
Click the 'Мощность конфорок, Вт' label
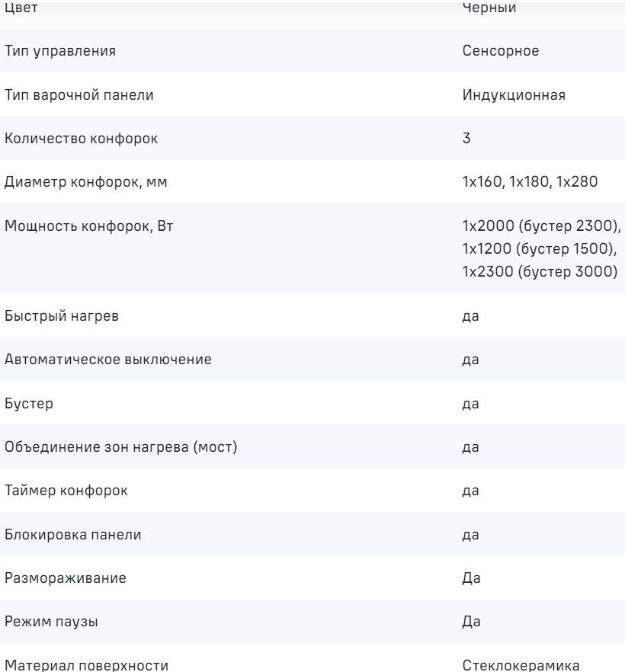pyautogui.click(x=89, y=226)
